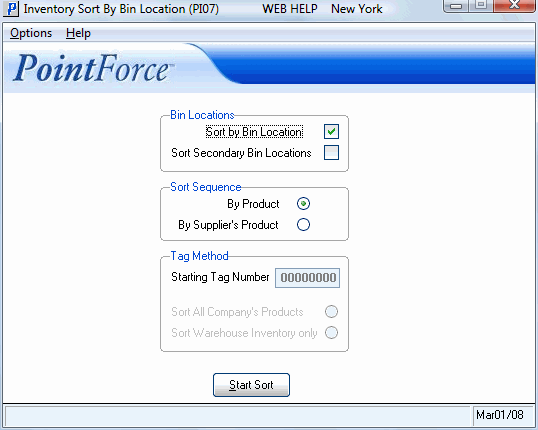The width and height of the screenshot is (538, 430).
Task: Select By Supplier's Product radio option
Action: pos(303,225)
